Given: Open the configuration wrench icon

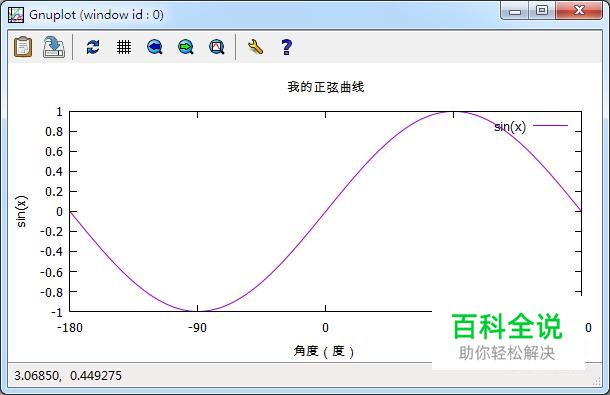Looking at the screenshot, I should (x=255, y=47).
